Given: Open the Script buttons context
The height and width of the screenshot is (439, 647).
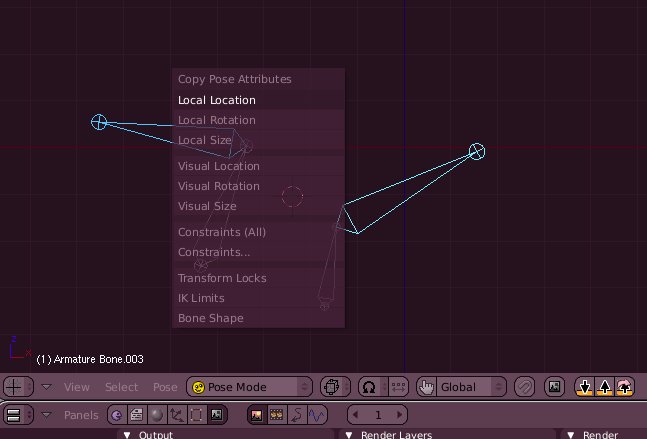Looking at the screenshot, I should 137,415.
